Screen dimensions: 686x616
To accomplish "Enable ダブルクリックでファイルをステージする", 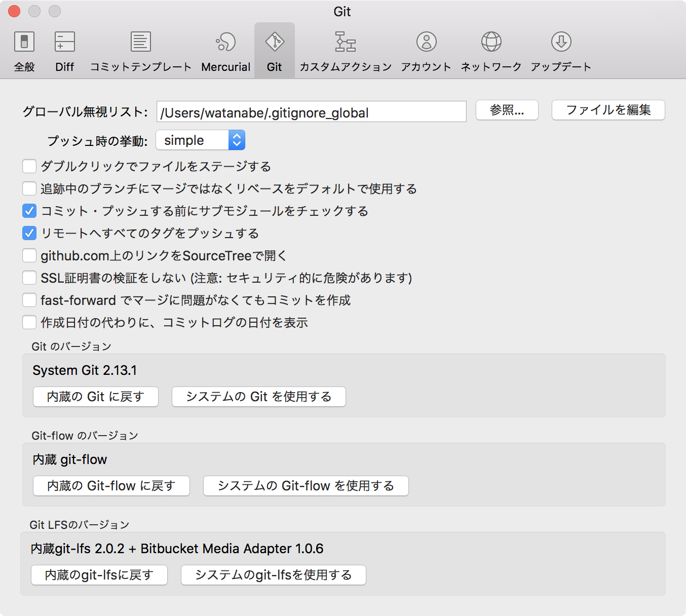I will [x=29, y=166].
